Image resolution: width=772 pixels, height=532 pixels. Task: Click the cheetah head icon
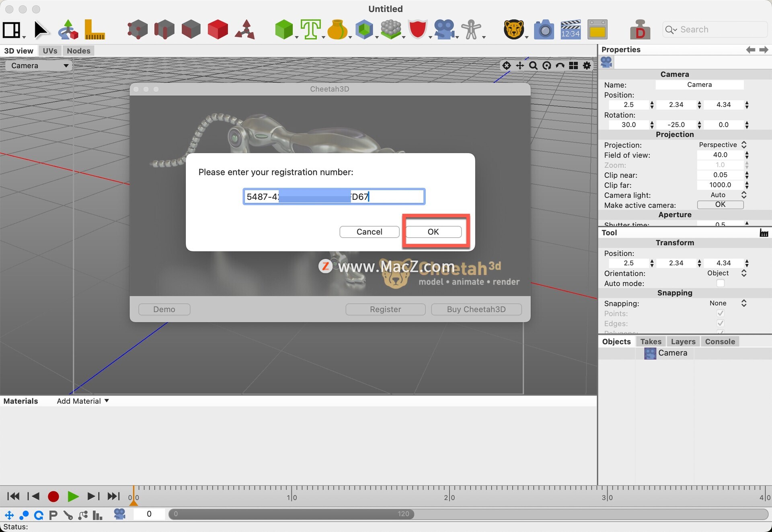point(514,30)
